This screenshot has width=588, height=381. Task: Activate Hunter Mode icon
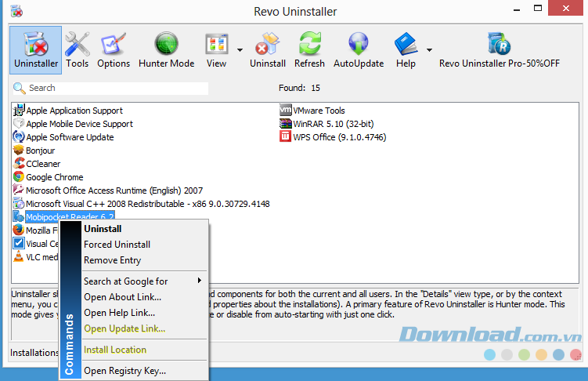pyautogui.click(x=166, y=49)
